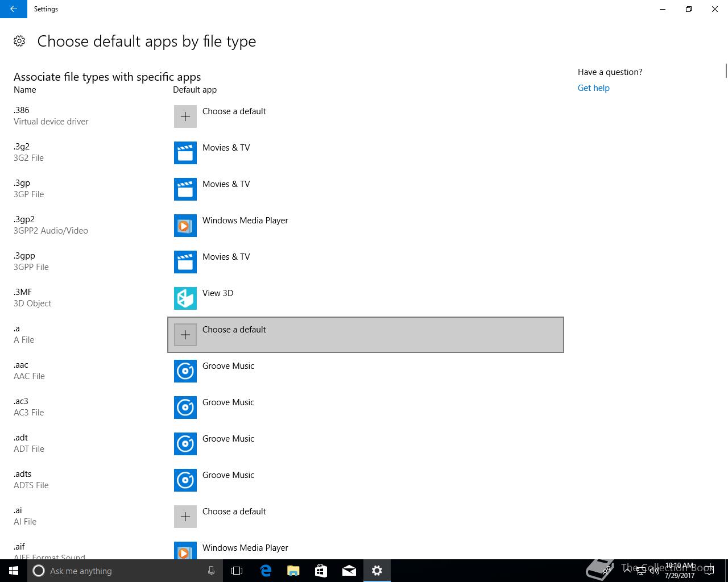The height and width of the screenshot is (582, 728).
Task: Click Groove Music icon for .adt
Action: (185, 444)
